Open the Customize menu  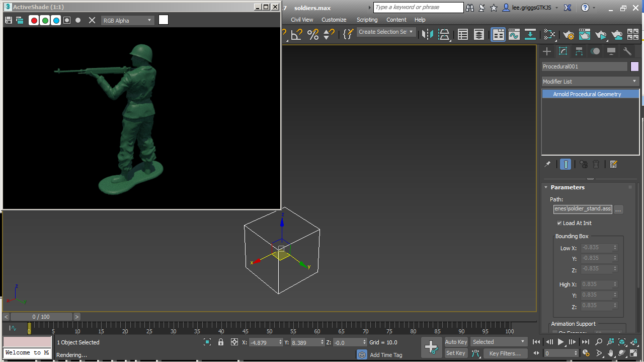coord(334,20)
